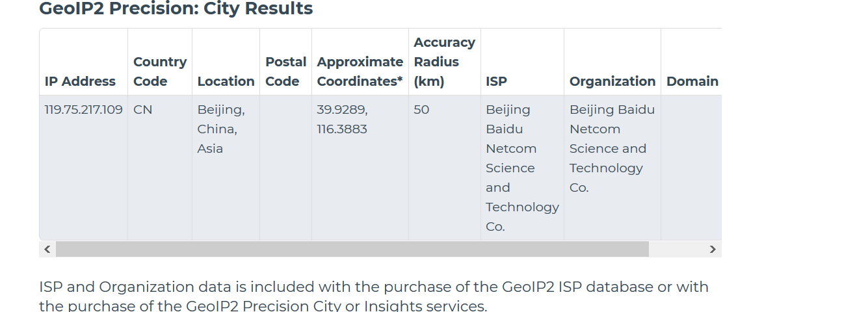Select the accuracy radius value 50
The width and height of the screenshot is (868, 312).
[421, 110]
